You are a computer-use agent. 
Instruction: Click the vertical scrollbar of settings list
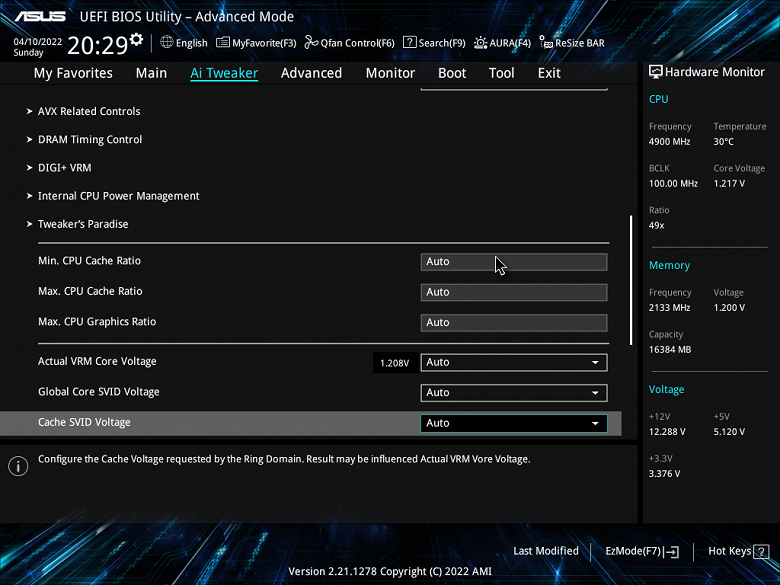pyautogui.click(x=631, y=280)
